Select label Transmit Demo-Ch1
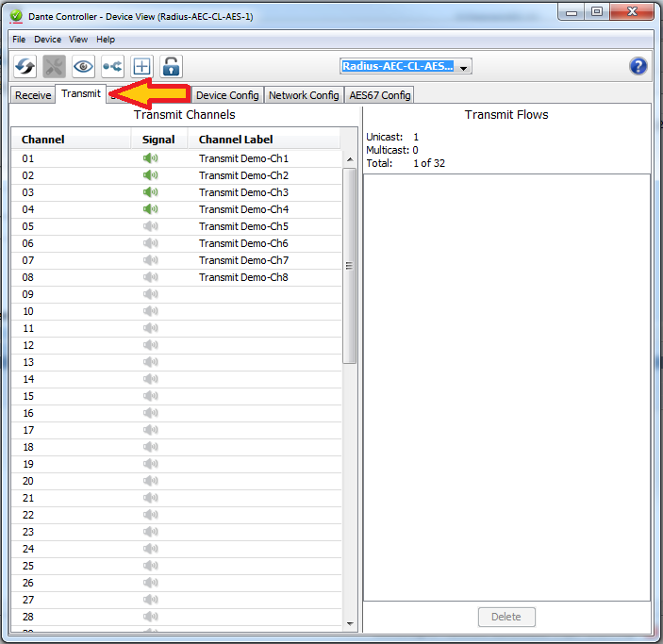Viewport: 663px width, 644px height. 243,158
